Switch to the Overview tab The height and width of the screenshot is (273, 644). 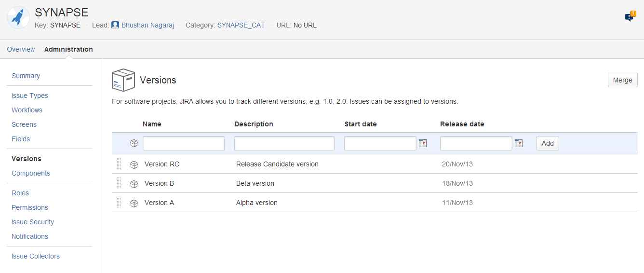click(21, 49)
